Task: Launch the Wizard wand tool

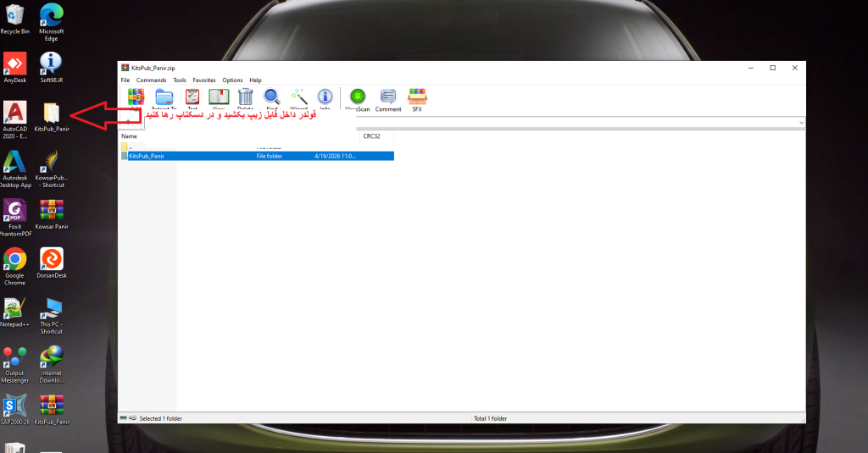Action: [x=298, y=97]
